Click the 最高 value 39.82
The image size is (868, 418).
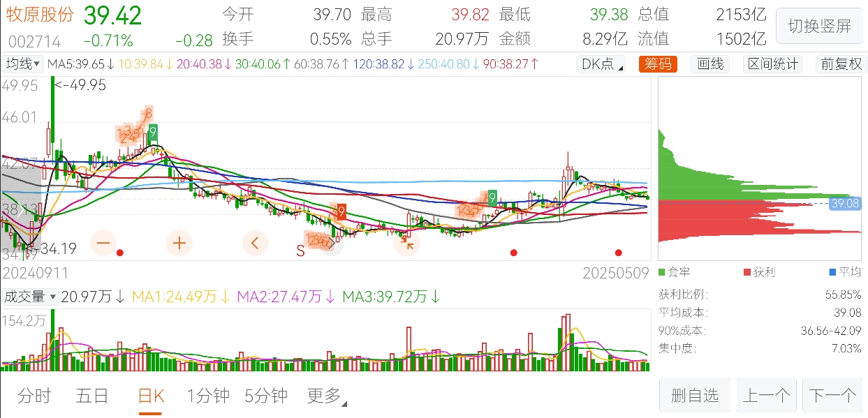click(x=470, y=15)
